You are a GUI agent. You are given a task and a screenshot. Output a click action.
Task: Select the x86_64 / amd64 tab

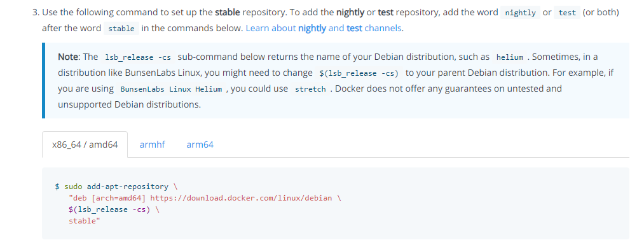(x=85, y=145)
